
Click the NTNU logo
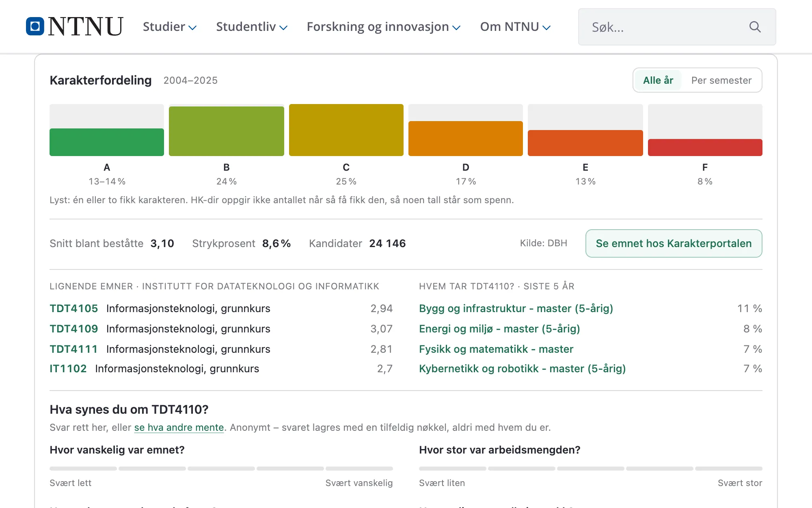(75, 26)
